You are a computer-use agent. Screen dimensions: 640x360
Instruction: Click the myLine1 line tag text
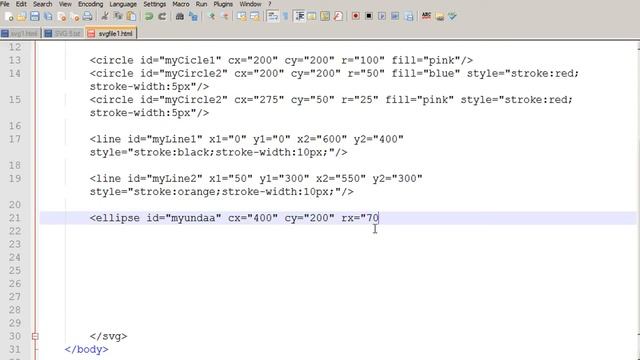tap(247, 139)
